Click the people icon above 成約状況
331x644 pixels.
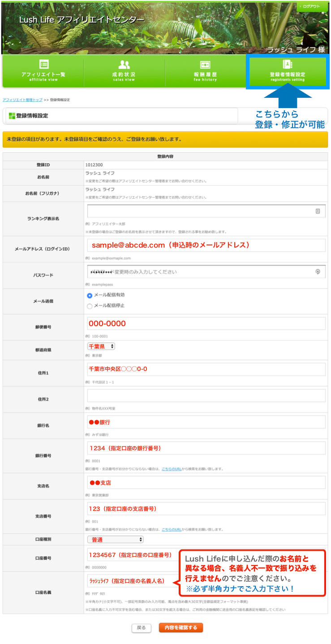pyautogui.click(x=124, y=65)
